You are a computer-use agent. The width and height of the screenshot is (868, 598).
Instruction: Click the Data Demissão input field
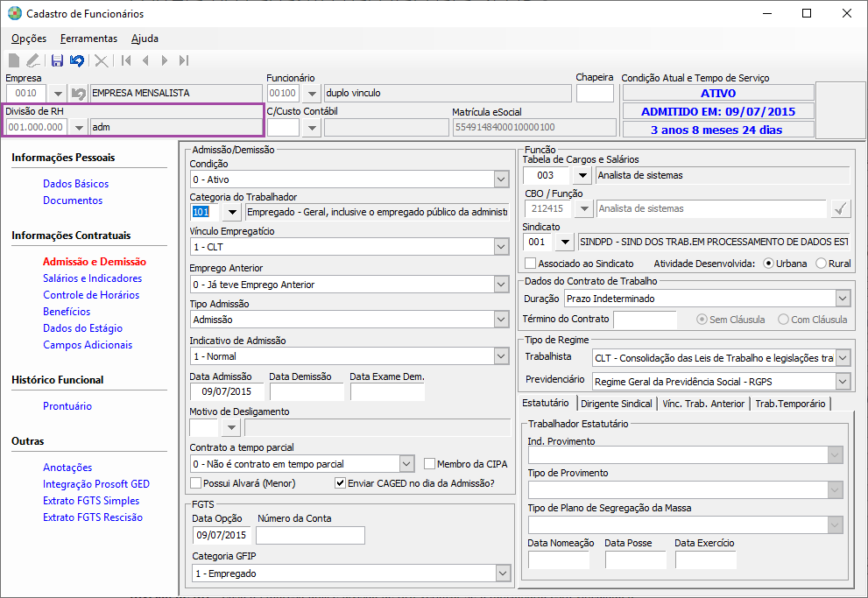coord(307,391)
